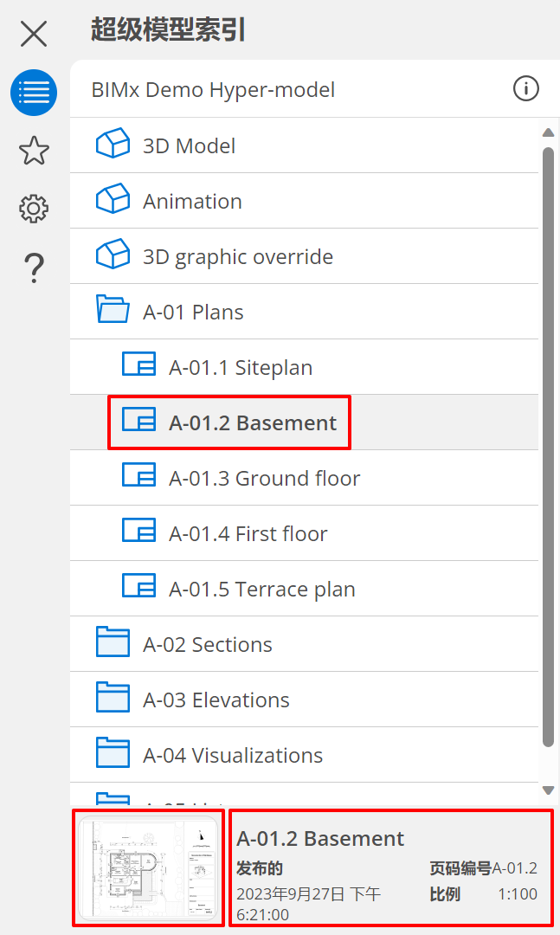Open A-01.3 Ground floor layout
Viewport: 560px width, 935px height.
tap(264, 478)
